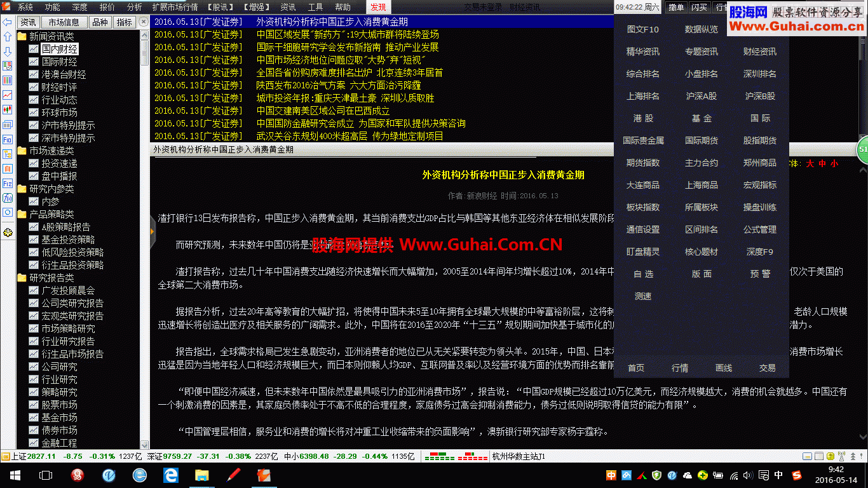
Task: Set font size to 小
Action: click(x=834, y=163)
